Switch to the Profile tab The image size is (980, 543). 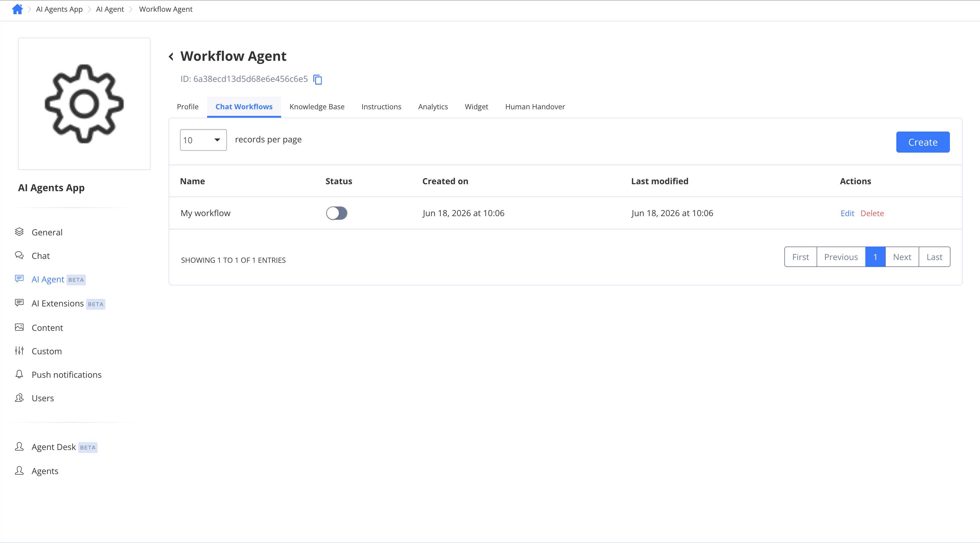pos(188,107)
